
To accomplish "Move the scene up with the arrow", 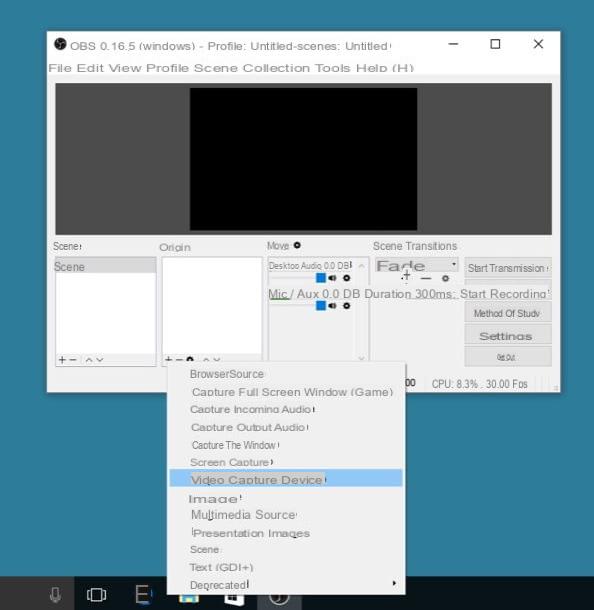I will point(89,360).
